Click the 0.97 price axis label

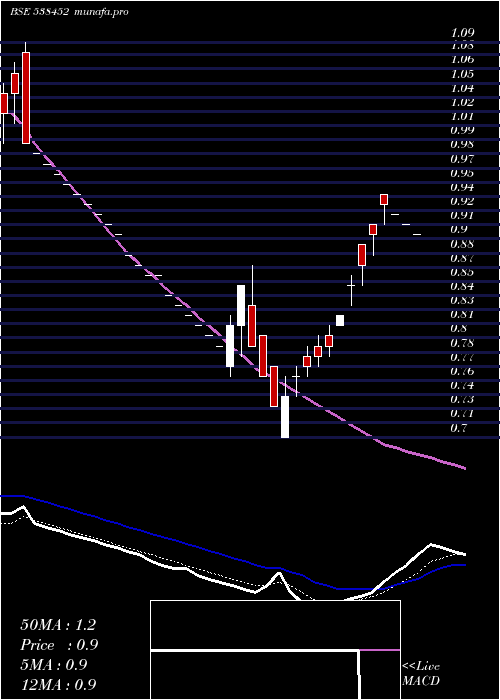[462, 159]
